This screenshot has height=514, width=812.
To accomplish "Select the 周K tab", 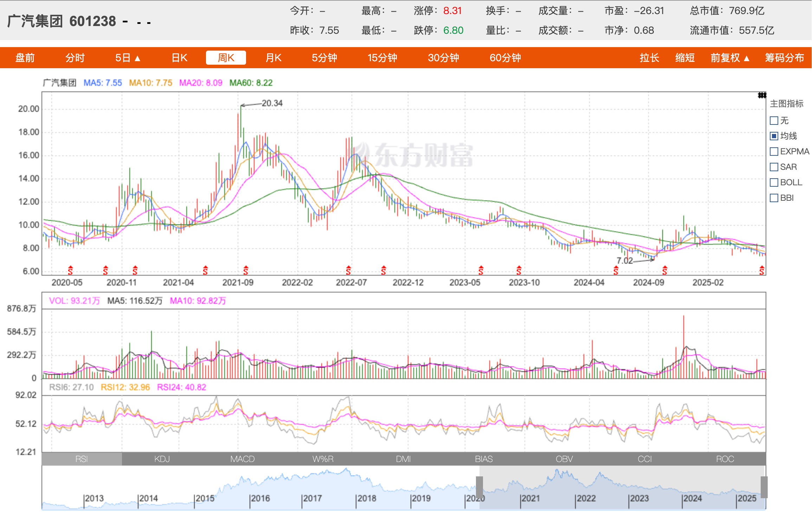I will tap(226, 58).
